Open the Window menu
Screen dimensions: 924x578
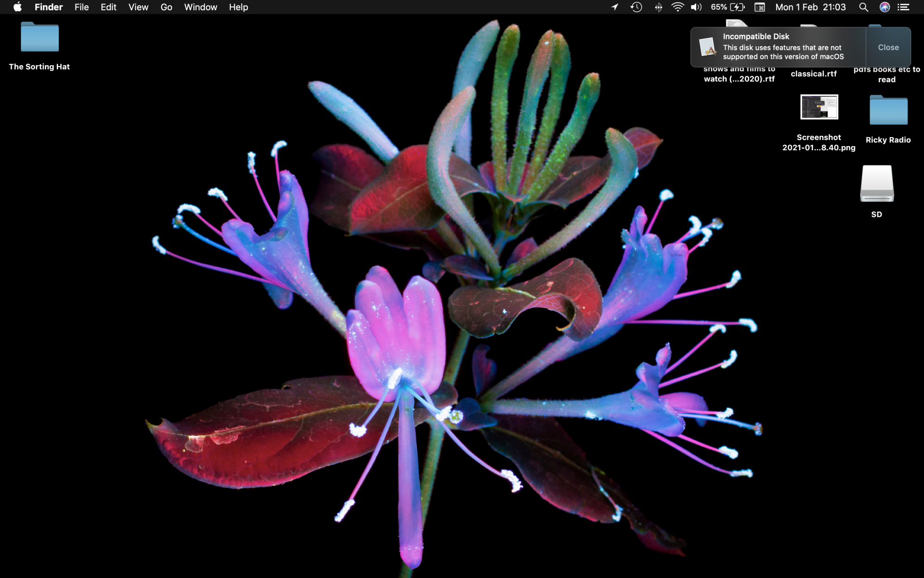[201, 7]
